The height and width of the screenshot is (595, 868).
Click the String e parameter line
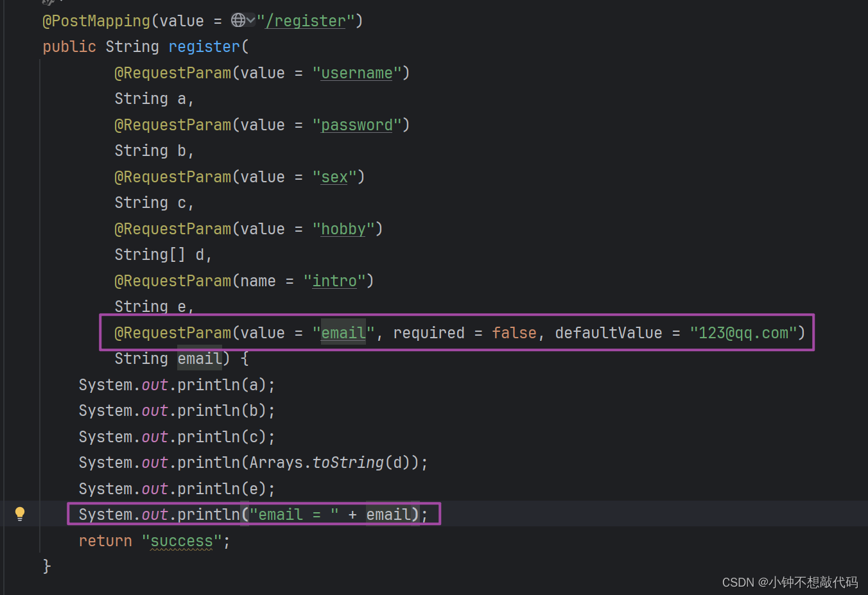coord(154,307)
